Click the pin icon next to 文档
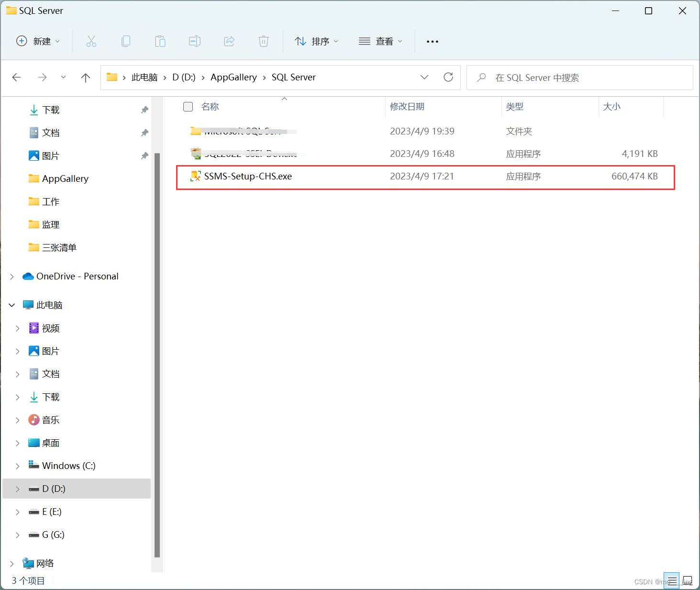This screenshot has width=700, height=590. pos(144,133)
